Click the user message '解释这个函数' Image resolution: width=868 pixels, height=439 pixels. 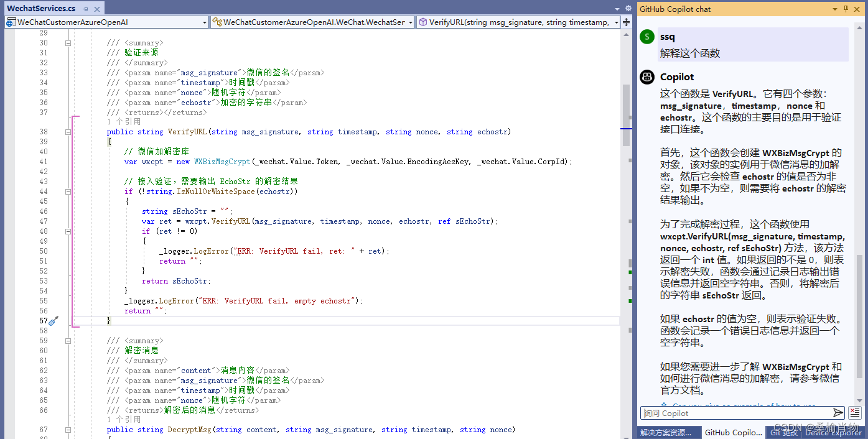[690, 53]
